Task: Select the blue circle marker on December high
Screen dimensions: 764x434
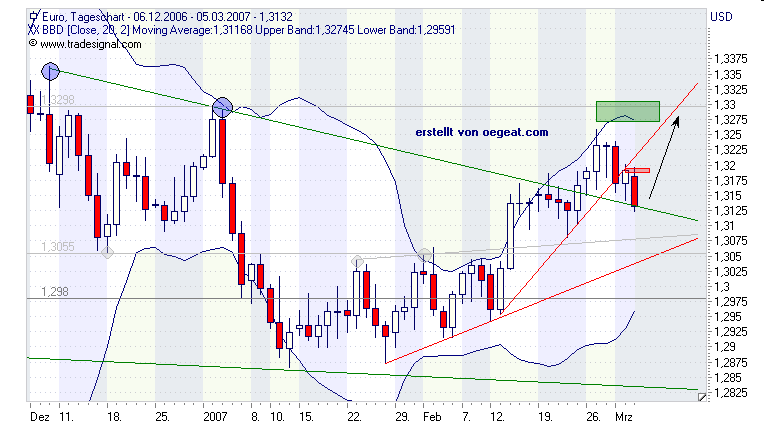Action: click(x=50, y=72)
